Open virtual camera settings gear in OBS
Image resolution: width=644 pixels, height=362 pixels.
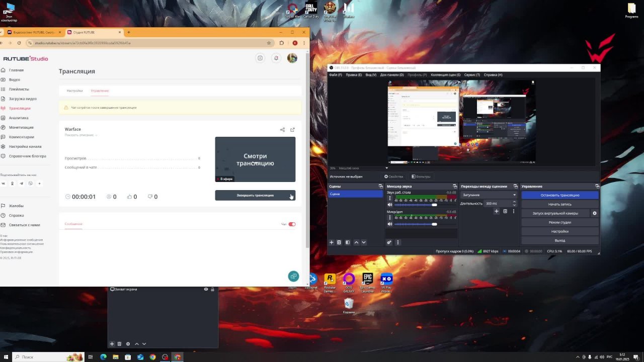pos(595,213)
